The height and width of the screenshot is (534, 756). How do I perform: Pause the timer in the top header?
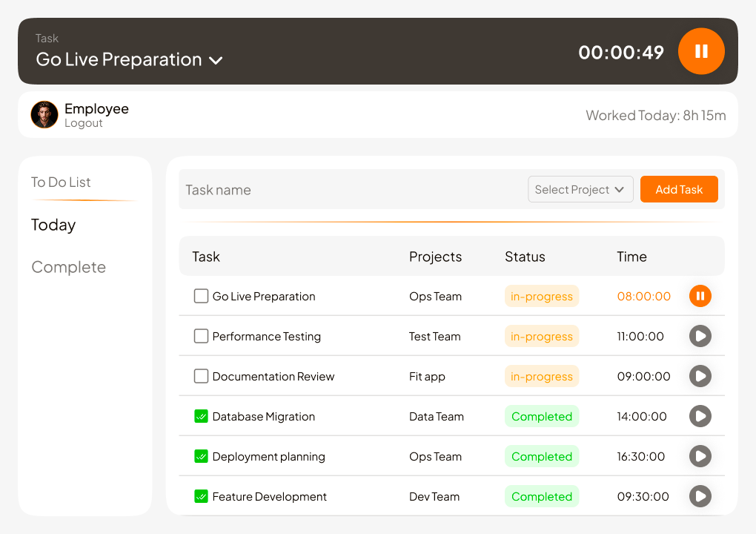pos(700,51)
